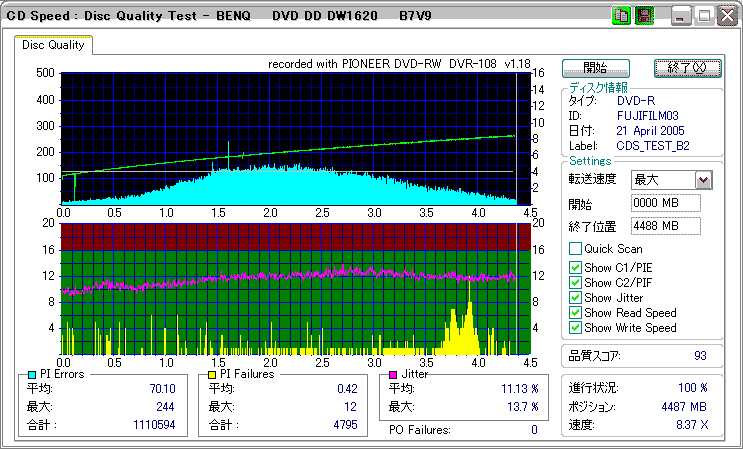Image resolution: width=743 pixels, height=449 pixels.
Task: Uncheck Show C1/PIE
Action: pyautogui.click(x=575, y=267)
